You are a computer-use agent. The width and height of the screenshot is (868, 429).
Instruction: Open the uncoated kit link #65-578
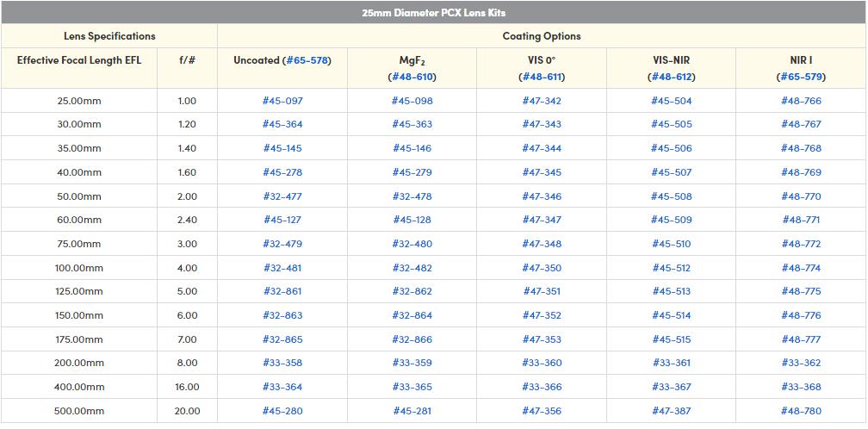(x=307, y=60)
